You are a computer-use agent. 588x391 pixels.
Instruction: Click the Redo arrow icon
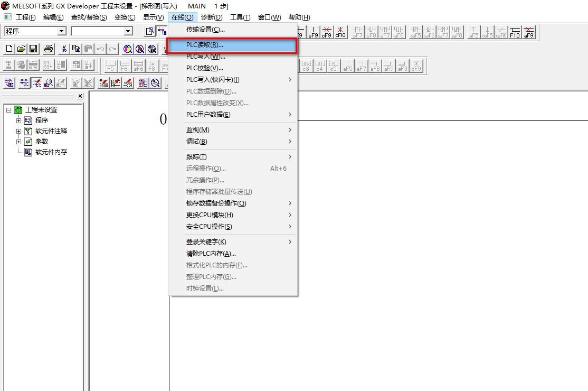(112, 49)
